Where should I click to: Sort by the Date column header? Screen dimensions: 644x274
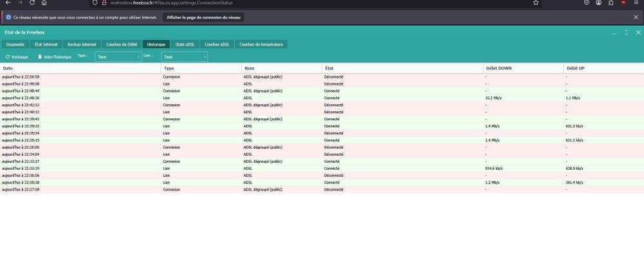(x=80, y=68)
